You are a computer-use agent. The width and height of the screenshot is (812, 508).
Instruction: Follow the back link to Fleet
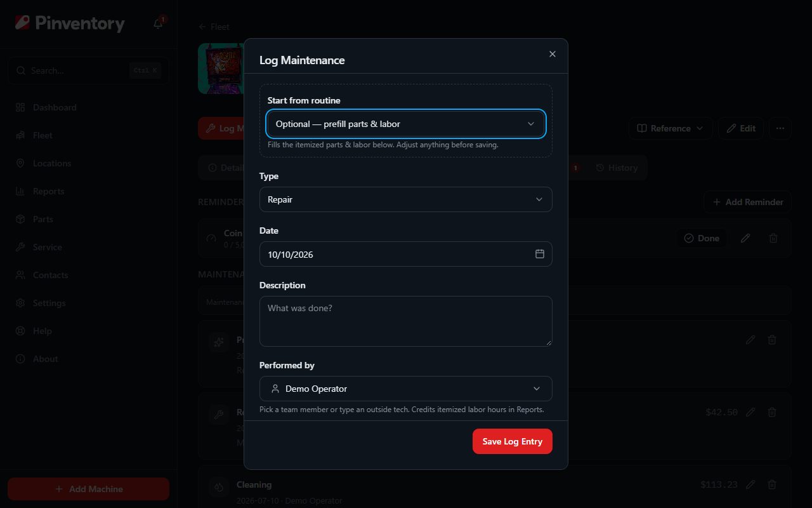(x=214, y=27)
